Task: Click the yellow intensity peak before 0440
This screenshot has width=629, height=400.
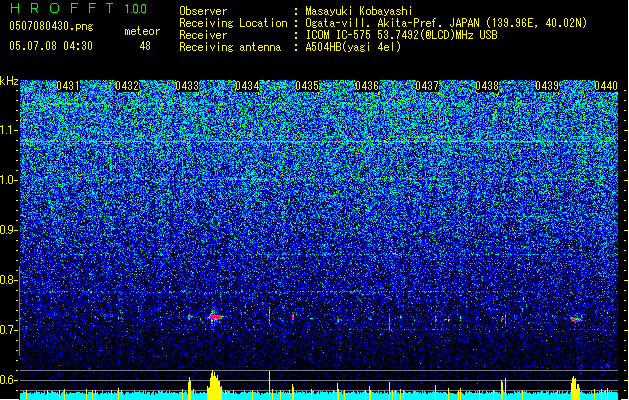Action: point(575,388)
